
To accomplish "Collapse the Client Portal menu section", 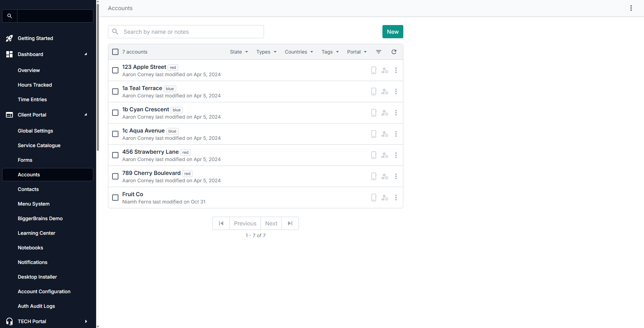I will pos(86,115).
